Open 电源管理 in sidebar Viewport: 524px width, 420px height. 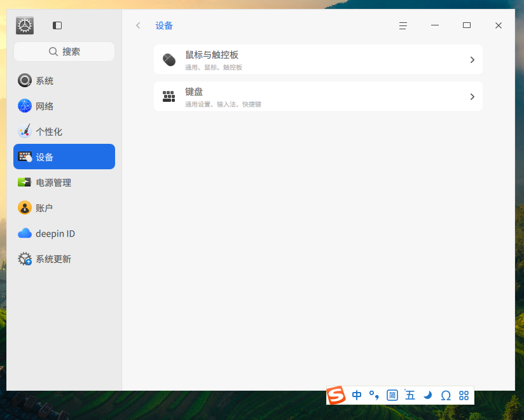point(64,182)
